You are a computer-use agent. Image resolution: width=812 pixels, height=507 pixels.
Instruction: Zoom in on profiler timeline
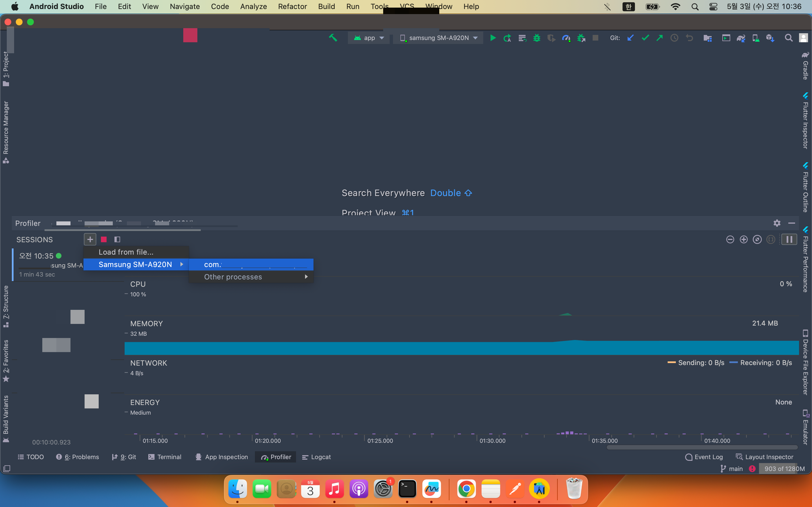click(743, 239)
